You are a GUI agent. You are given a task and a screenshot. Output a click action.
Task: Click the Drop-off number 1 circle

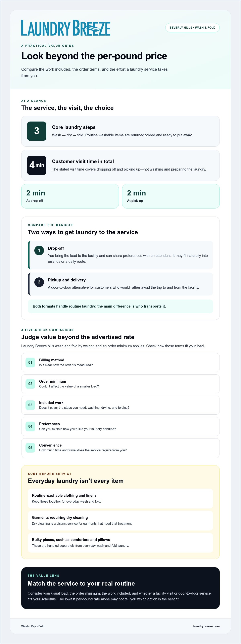point(39,250)
